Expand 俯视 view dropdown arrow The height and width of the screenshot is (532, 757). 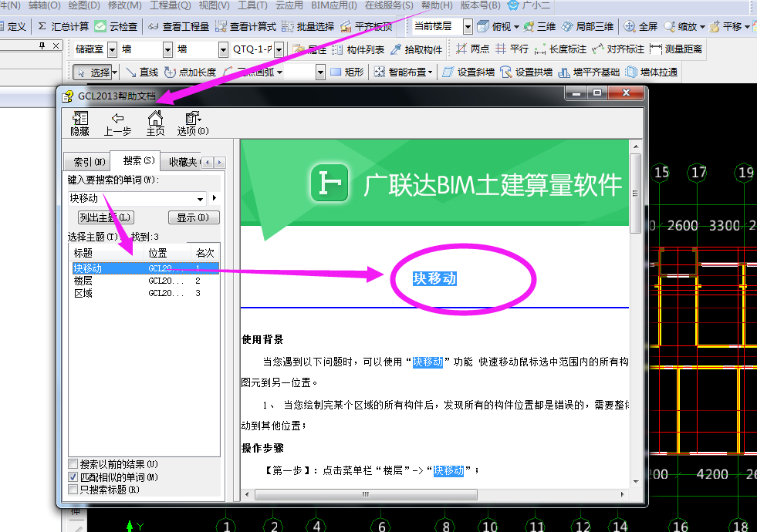click(x=516, y=27)
